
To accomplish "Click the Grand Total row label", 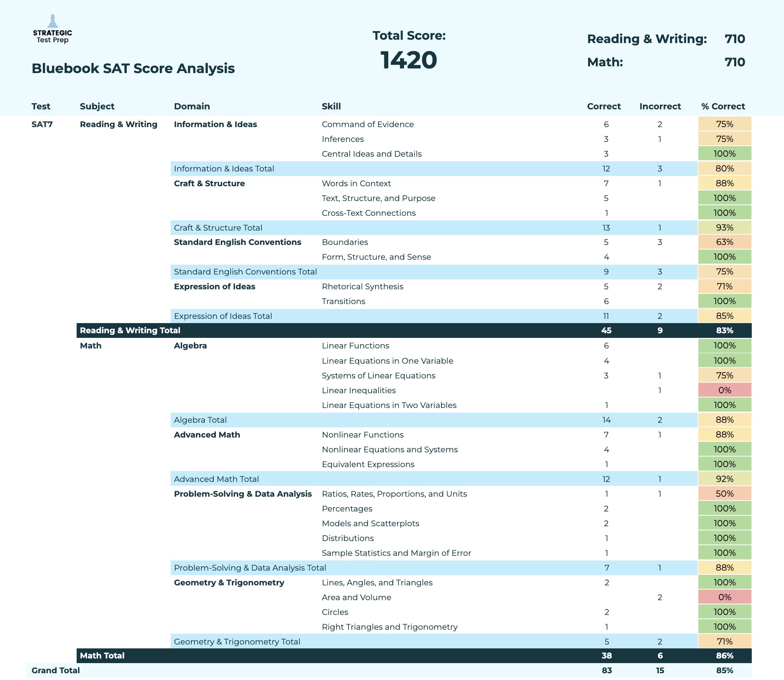I will pos(56,670).
